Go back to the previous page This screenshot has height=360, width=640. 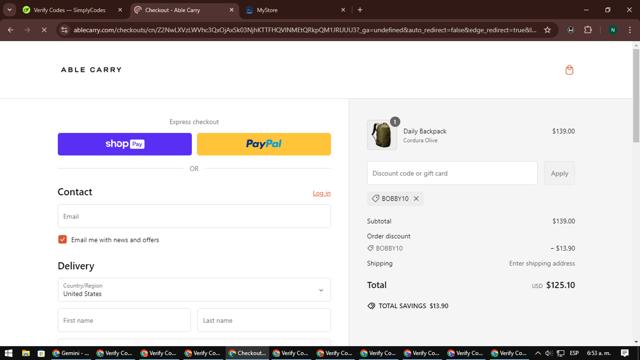(x=11, y=30)
